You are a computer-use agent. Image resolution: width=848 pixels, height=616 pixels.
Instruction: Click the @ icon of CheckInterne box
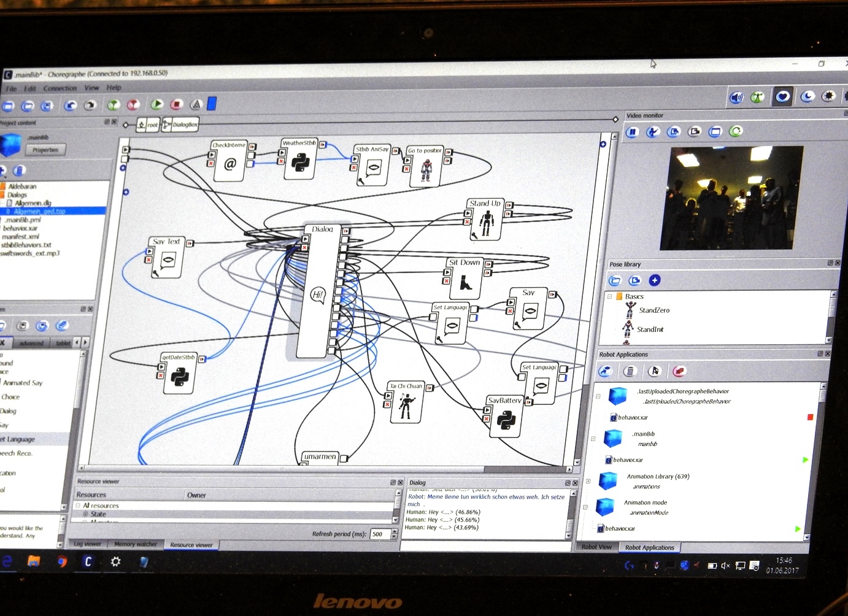click(x=230, y=164)
